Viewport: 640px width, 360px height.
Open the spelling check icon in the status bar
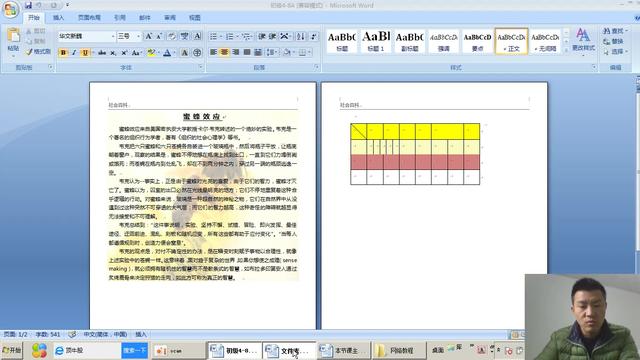pos(72,334)
